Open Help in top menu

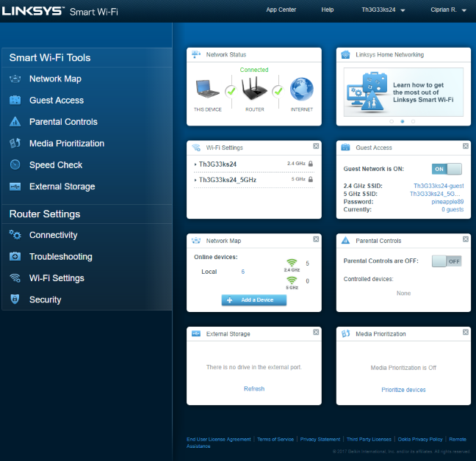[328, 10]
